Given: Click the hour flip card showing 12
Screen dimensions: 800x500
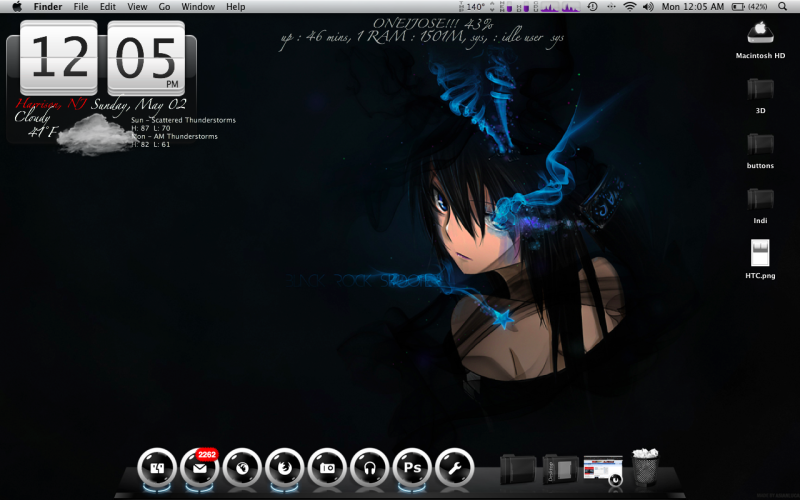Looking at the screenshot, I should click(x=59, y=57).
